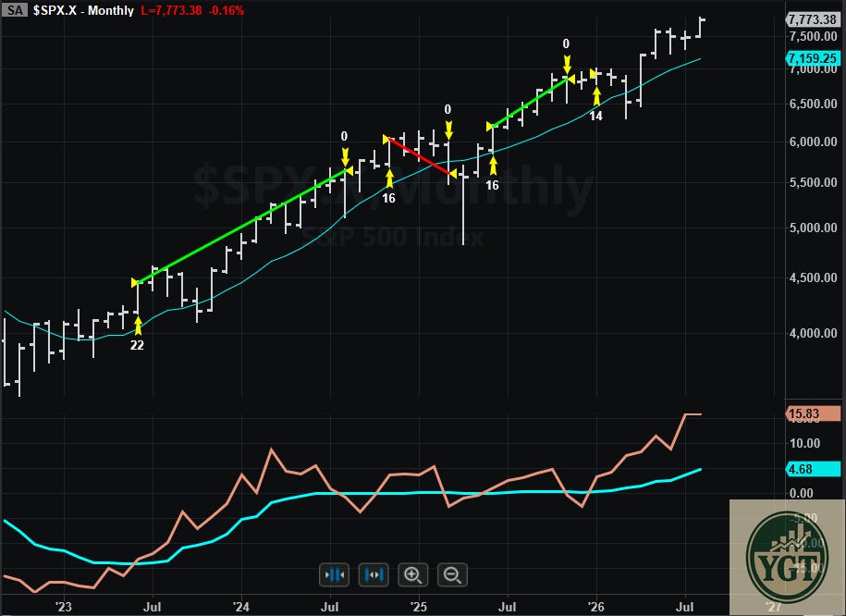Click the -0.16% change value
Image resolution: width=846 pixels, height=616 pixels.
point(227,10)
